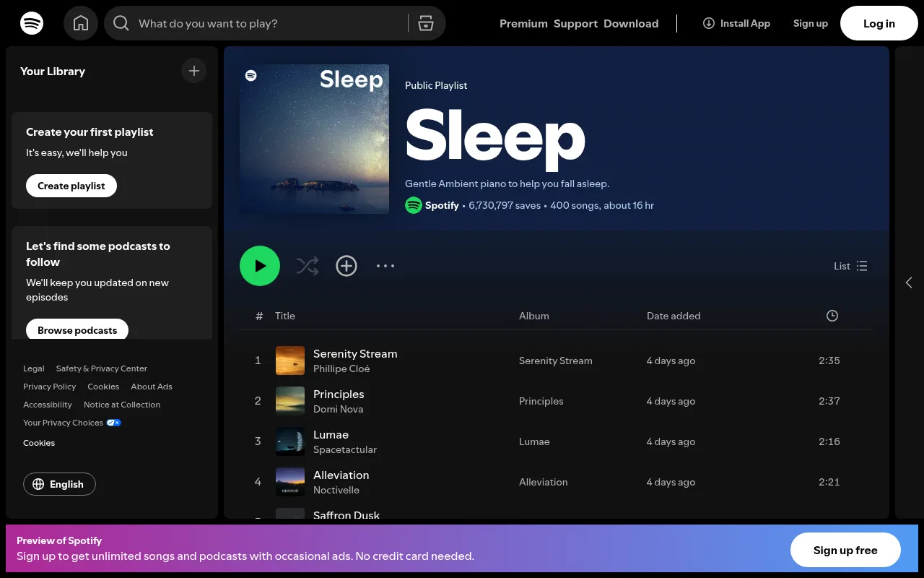Go to Home via house icon

(81, 23)
